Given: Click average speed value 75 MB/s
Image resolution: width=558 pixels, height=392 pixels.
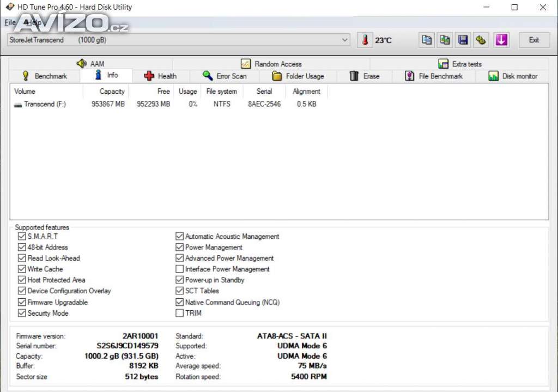Looking at the screenshot, I should pyautogui.click(x=312, y=366).
